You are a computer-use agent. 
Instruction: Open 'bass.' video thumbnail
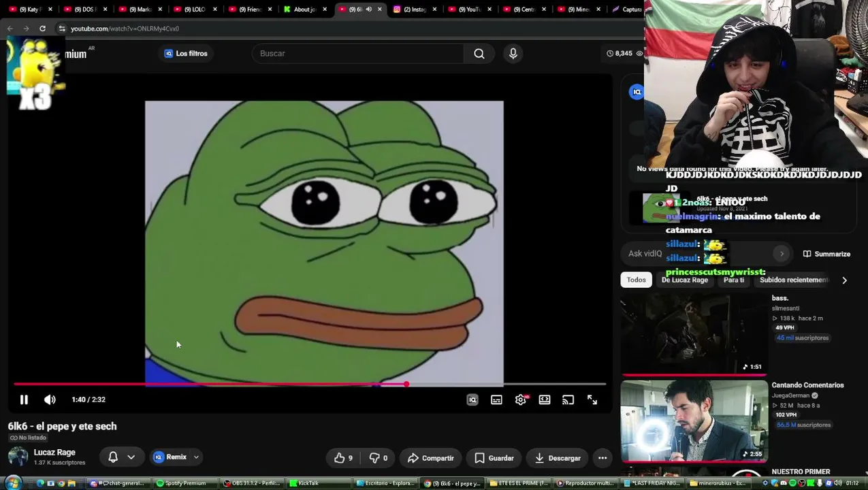[x=694, y=333]
